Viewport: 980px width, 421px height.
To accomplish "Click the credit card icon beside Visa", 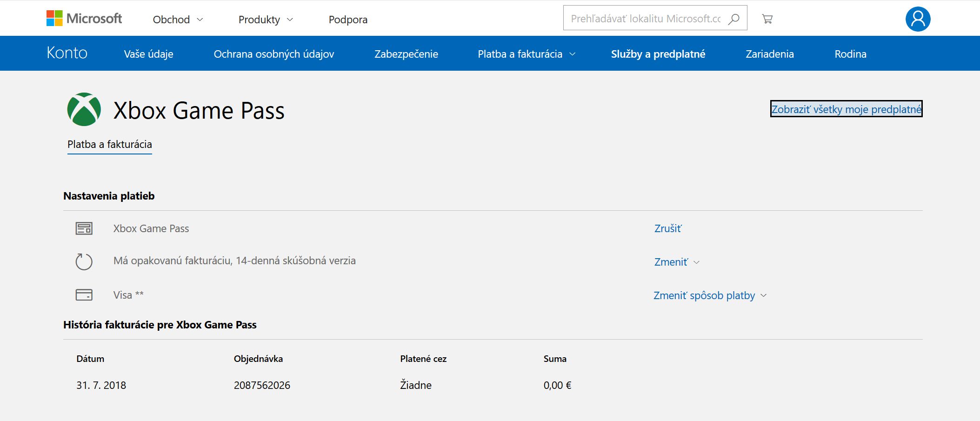I will (x=84, y=295).
